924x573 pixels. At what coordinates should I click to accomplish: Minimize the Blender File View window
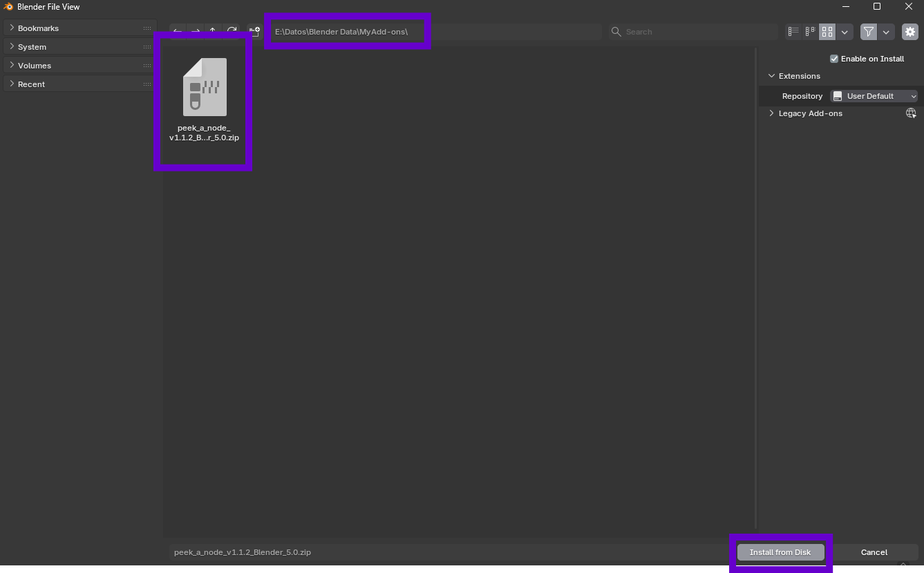[x=846, y=7]
